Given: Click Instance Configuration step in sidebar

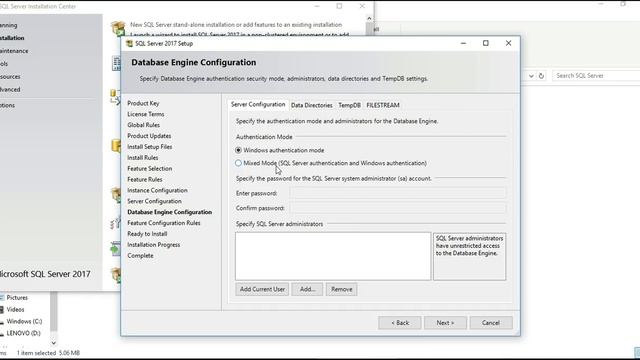Looking at the screenshot, I should (x=157, y=190).
